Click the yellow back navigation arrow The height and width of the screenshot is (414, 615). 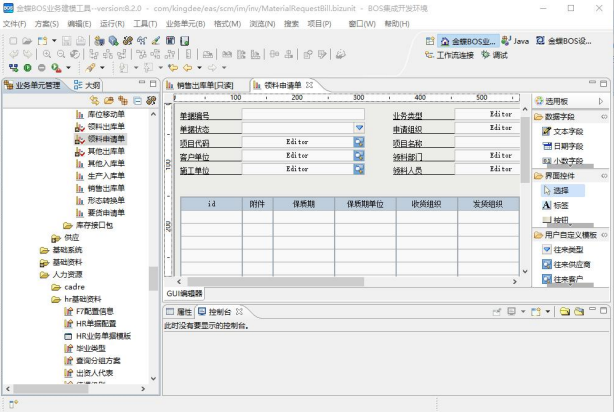point(187,68)
